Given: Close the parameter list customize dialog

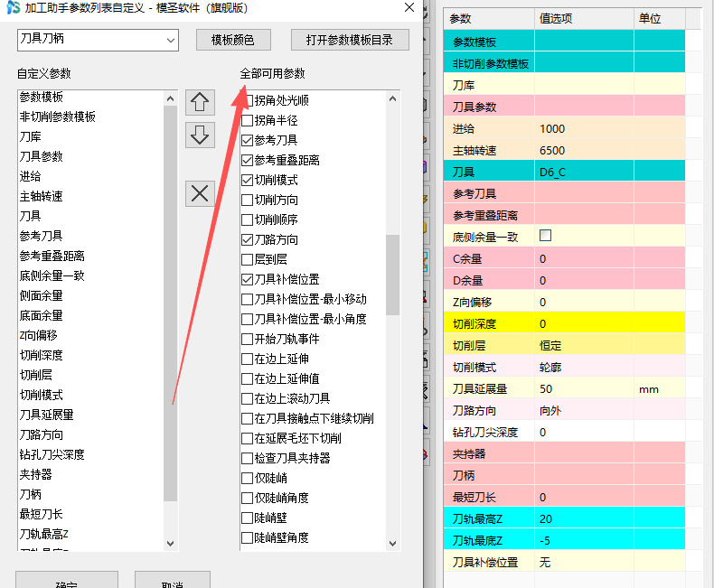Looking at the screenshot, I should pyautogui.click(x=409, y=7).
